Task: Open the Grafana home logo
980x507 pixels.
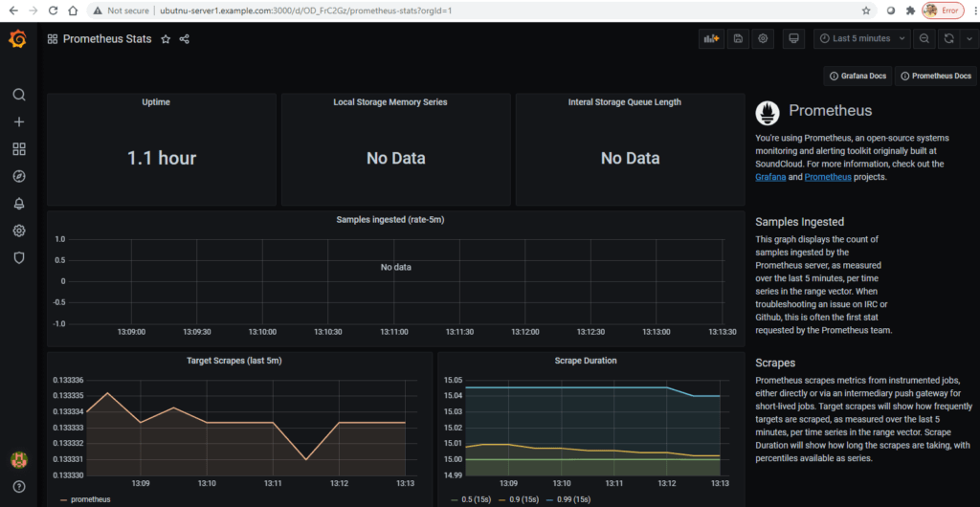Action: (x=18, y=40)
